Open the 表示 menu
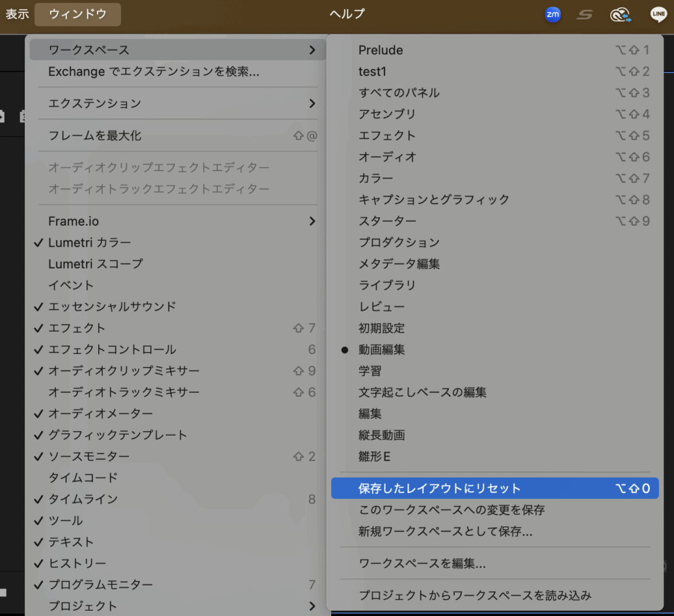 pyautogui.click(x=17, y=14)
